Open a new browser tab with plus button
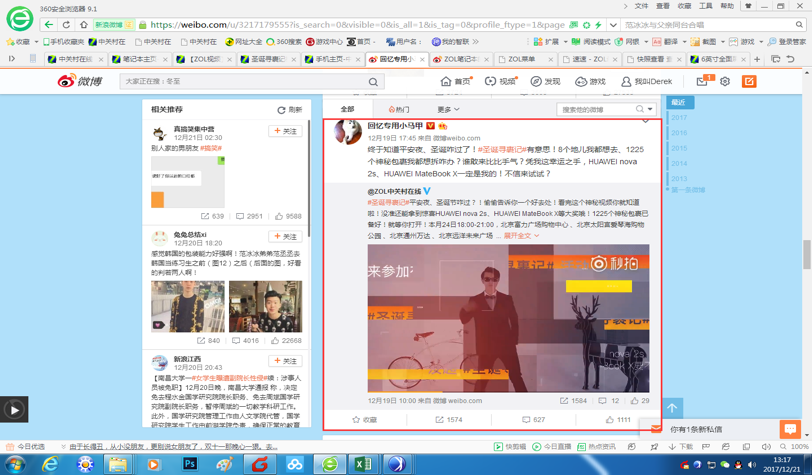812x475 pixels. [757, 59]
